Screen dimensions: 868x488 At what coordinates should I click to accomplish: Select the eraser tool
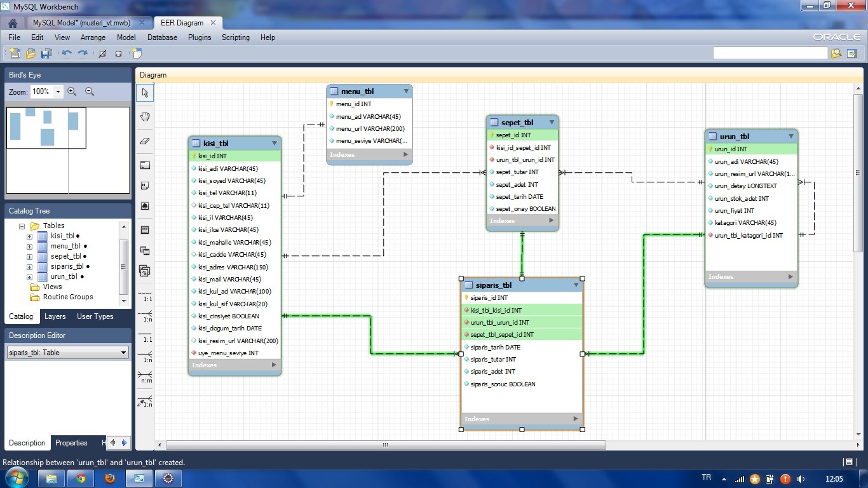tap(145, 141)
